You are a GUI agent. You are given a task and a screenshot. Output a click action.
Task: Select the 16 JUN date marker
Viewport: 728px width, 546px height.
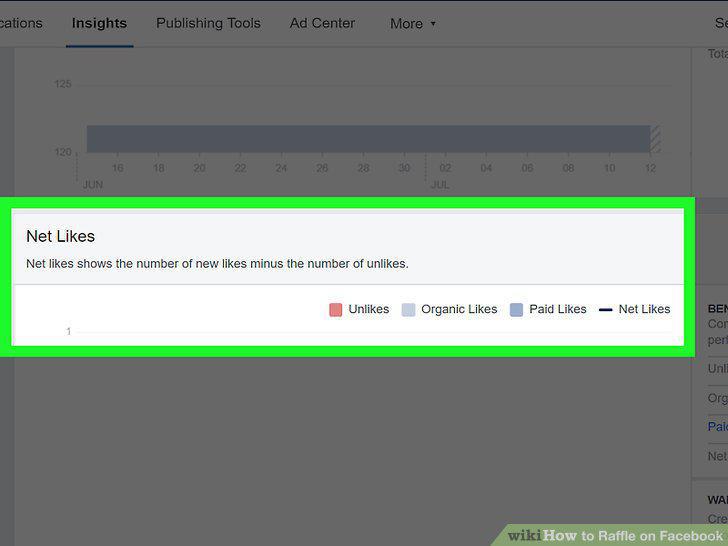click(x=117, y=168)
